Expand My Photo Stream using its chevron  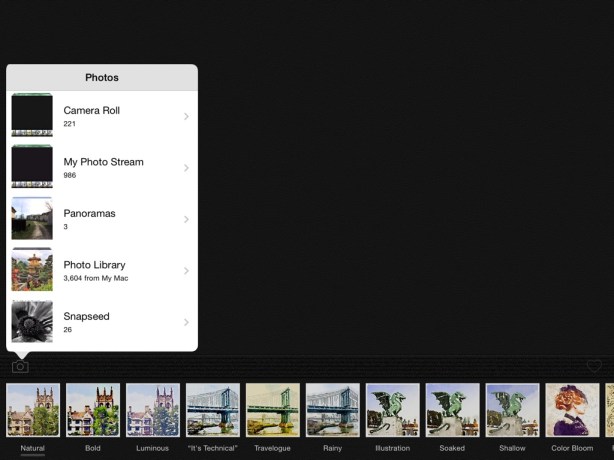pyautogui.click(x=186, y=168)
